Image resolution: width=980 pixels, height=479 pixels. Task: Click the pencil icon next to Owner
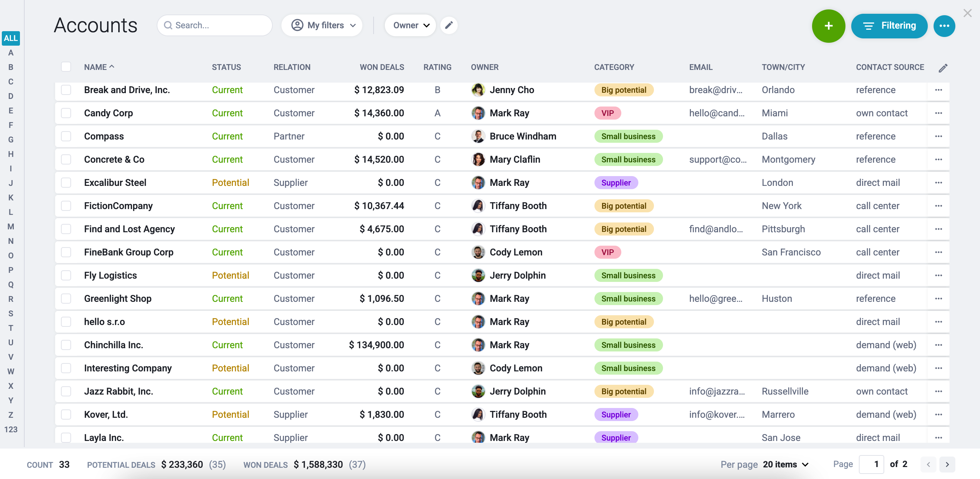(449, 25)
